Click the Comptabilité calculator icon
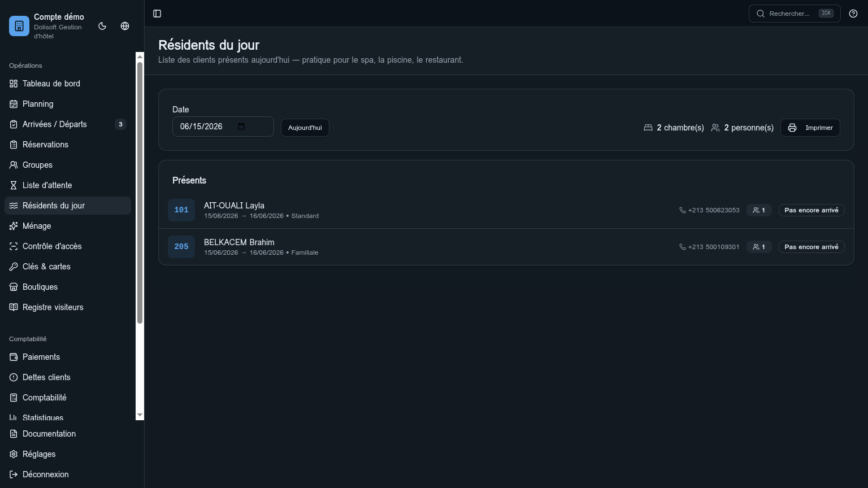Viewport: 868px width, 488px height. pyautogui.click(x=14, y=398)
